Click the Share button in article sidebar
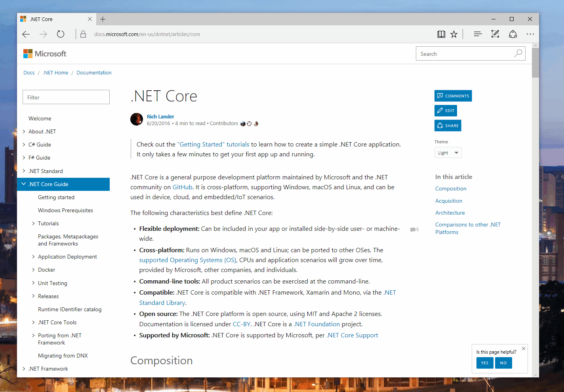The height and width of the screenshot is (392, 564). pos(448,126)
